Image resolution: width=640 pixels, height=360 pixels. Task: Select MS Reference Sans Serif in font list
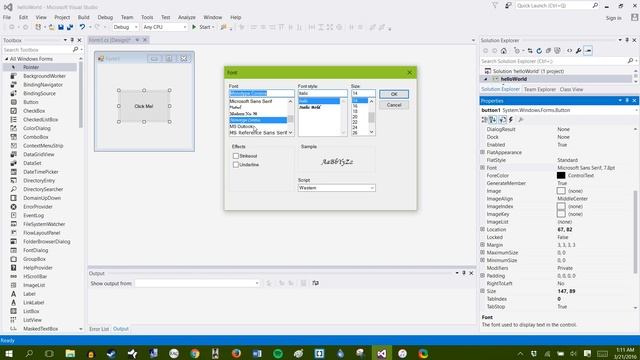(258, 133)
